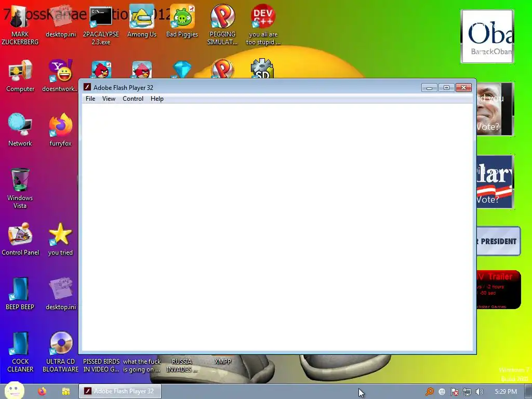532x399 pixels.
Task: Open the ULTRA CD BLOATWARE disc icon
Action: click(x=60, y=352)
